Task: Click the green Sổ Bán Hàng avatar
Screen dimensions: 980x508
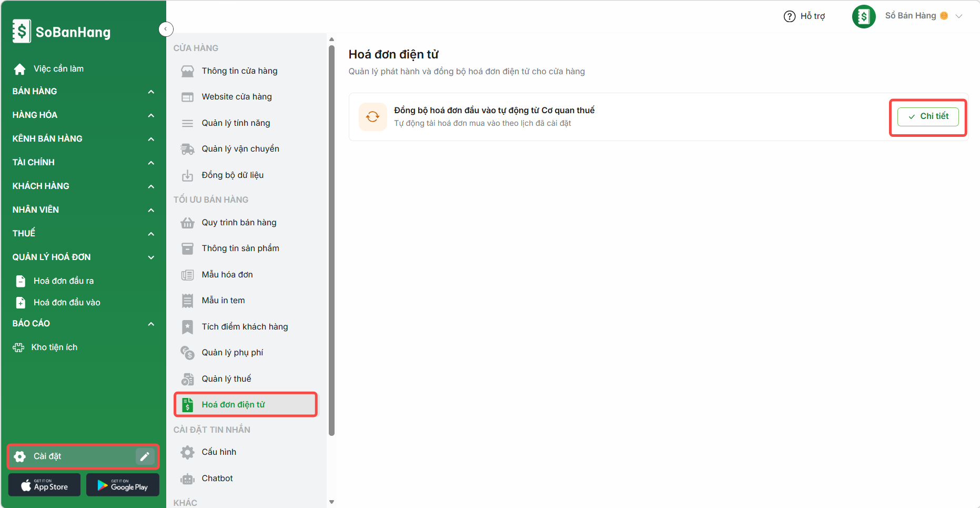Action: [863, 16]
